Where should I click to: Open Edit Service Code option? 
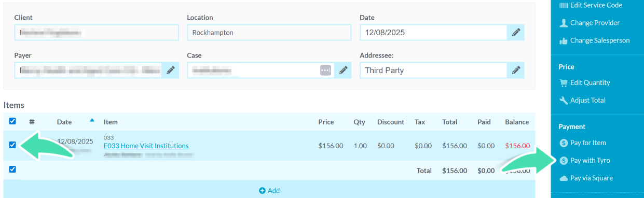[x=596, y=5]
